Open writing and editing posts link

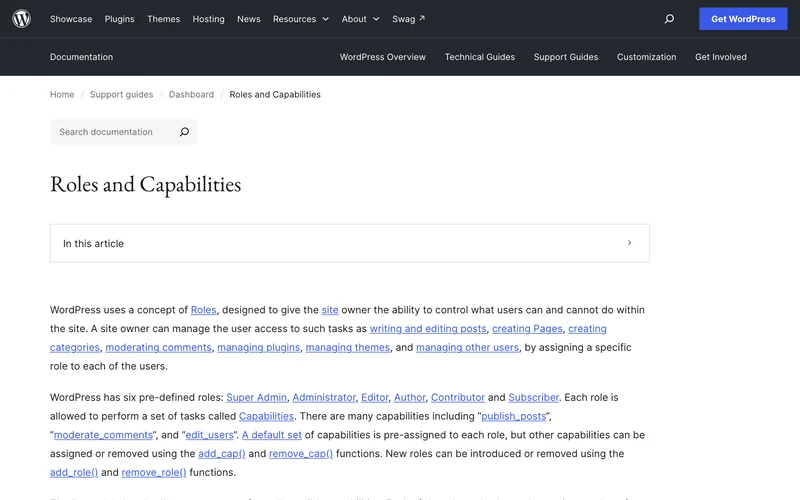pyautogui.click(x=428, y=329)
